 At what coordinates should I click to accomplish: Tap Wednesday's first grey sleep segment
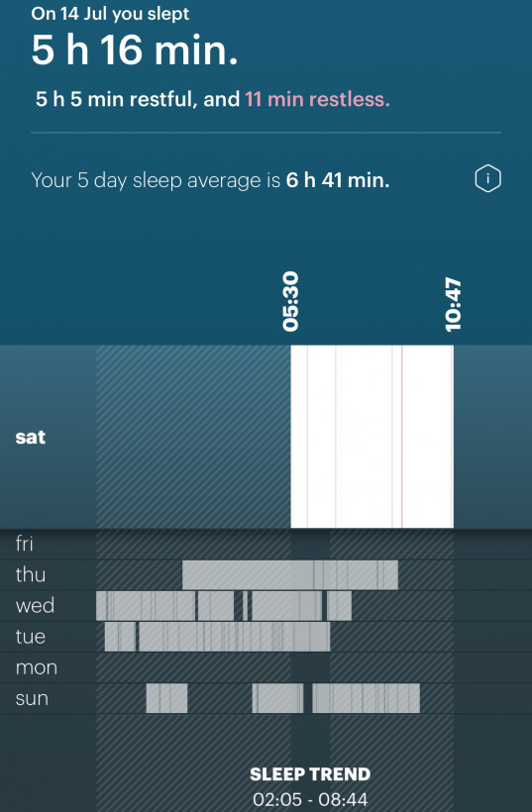tap(146, 606)
